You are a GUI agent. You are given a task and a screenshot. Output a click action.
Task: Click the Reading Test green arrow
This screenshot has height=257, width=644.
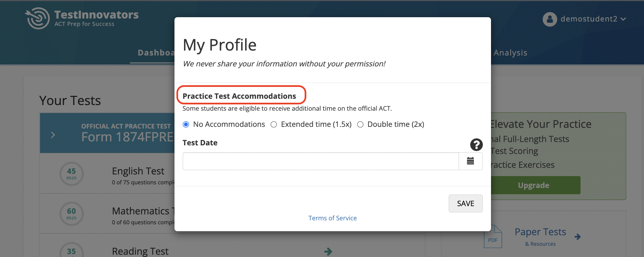coord(328,251)
